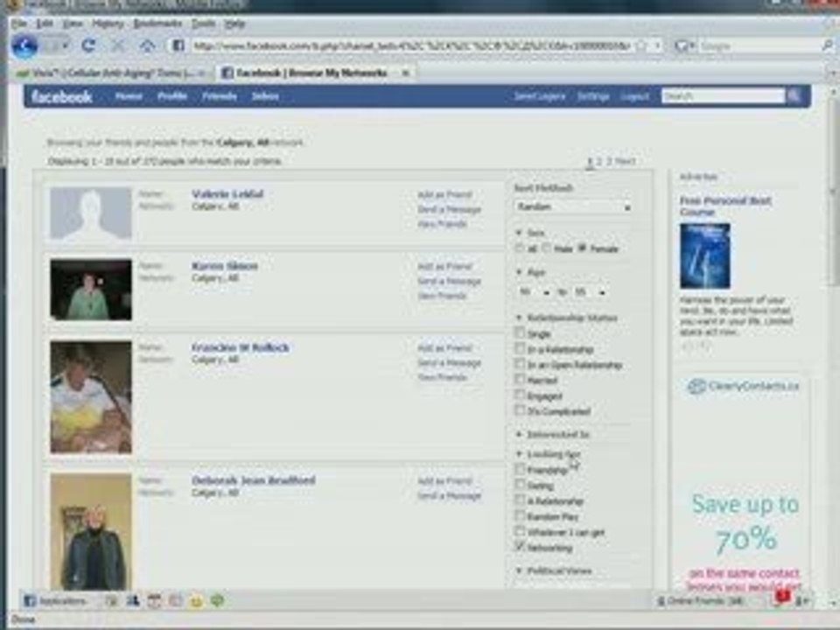Click the calendar events icon in the bottom bar
This screenshot has height=630, width=840.
(154, 601)
